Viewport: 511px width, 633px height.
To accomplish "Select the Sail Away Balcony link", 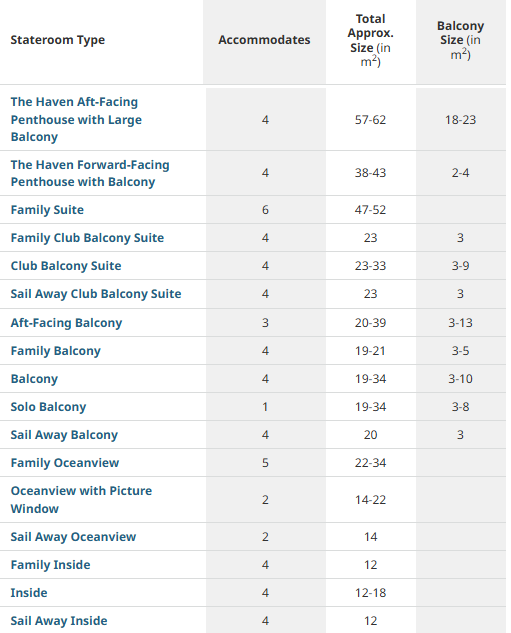I will click(64, 435).
